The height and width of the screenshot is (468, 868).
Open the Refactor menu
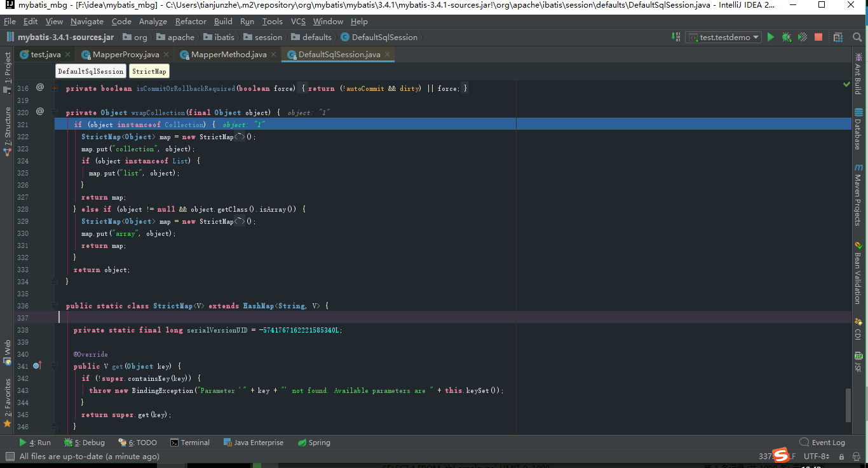191,21
